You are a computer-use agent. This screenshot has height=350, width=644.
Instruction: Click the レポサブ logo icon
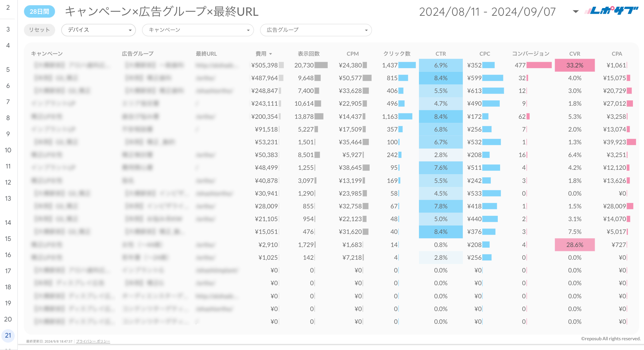(x=611, y=11)
